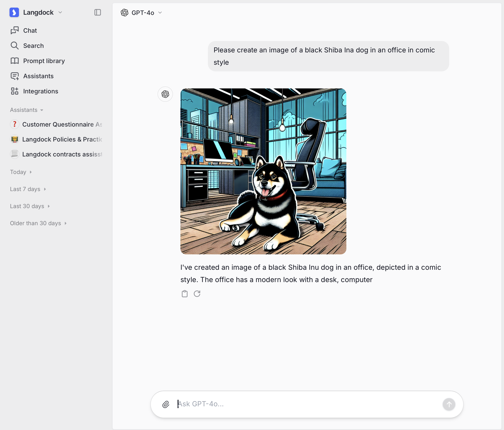Open the Search page

click(x=33, y=46)
